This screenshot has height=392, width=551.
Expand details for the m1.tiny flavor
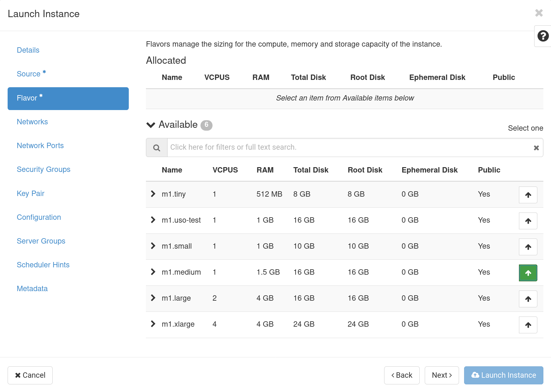pos(153,194)
